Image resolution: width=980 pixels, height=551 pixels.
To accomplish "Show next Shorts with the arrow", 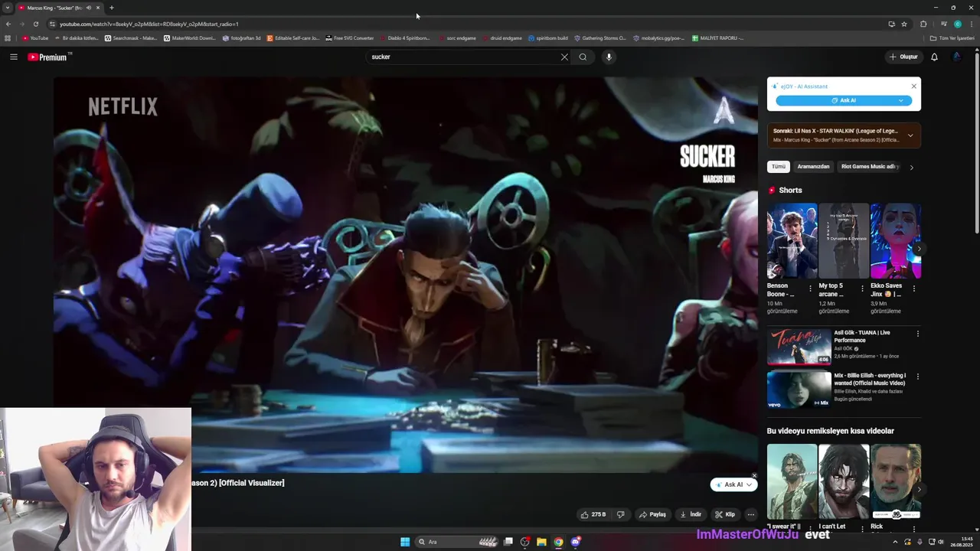I will [x=919, y=249].
